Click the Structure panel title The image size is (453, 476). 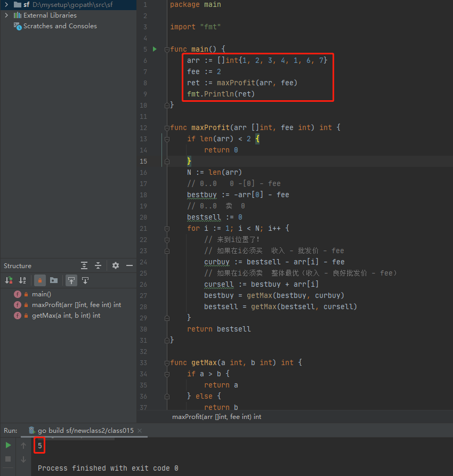tap(17, 266)
